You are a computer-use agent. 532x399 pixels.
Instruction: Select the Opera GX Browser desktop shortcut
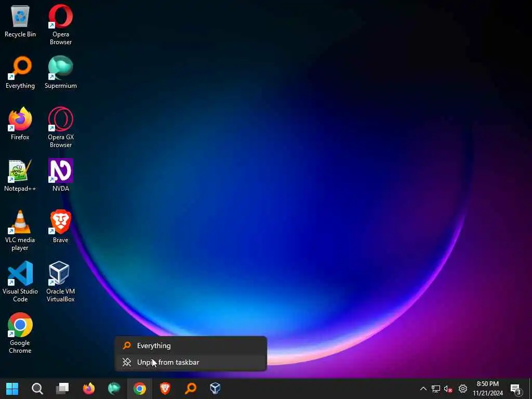(x=61, y=128)
